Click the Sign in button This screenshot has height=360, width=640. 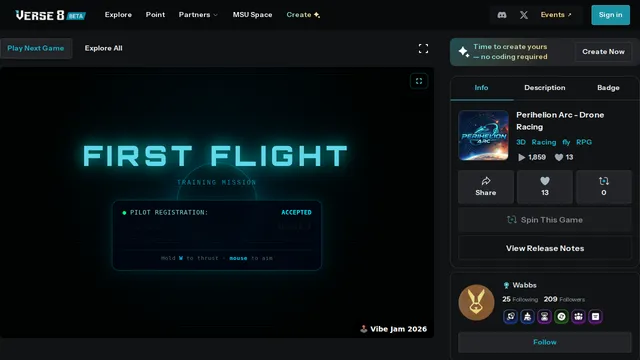611,15
